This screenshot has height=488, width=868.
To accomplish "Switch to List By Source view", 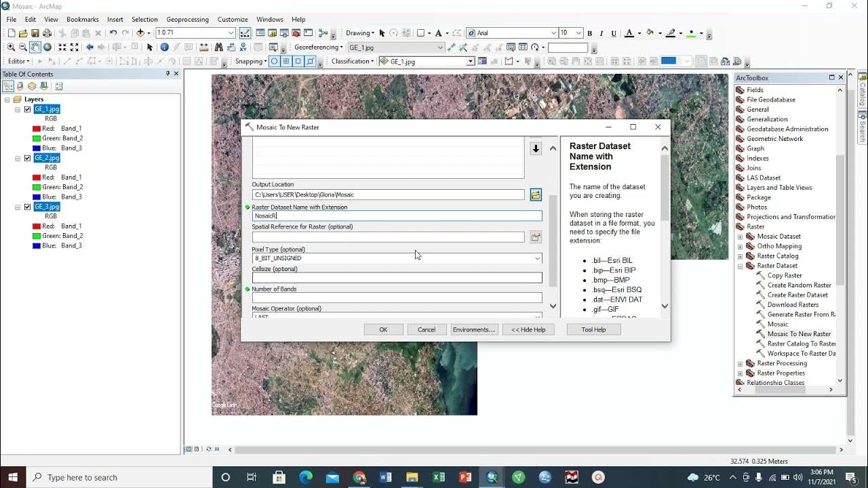I will (20, 86).
